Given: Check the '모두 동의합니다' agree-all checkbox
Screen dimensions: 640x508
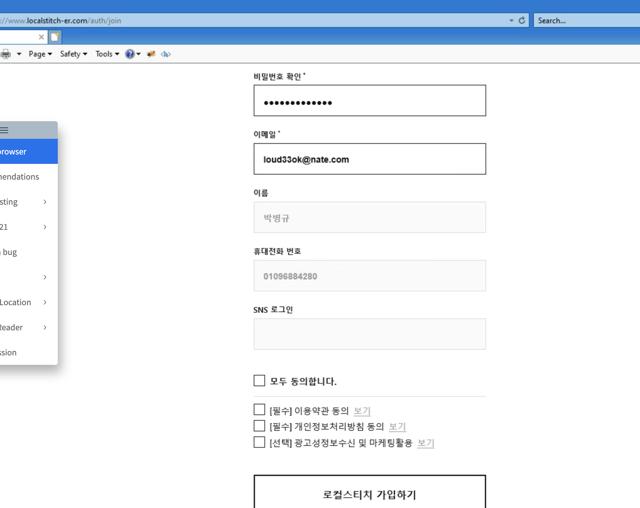Looking at the screenshot, I should pyautogui.click(x=259, y=381).
